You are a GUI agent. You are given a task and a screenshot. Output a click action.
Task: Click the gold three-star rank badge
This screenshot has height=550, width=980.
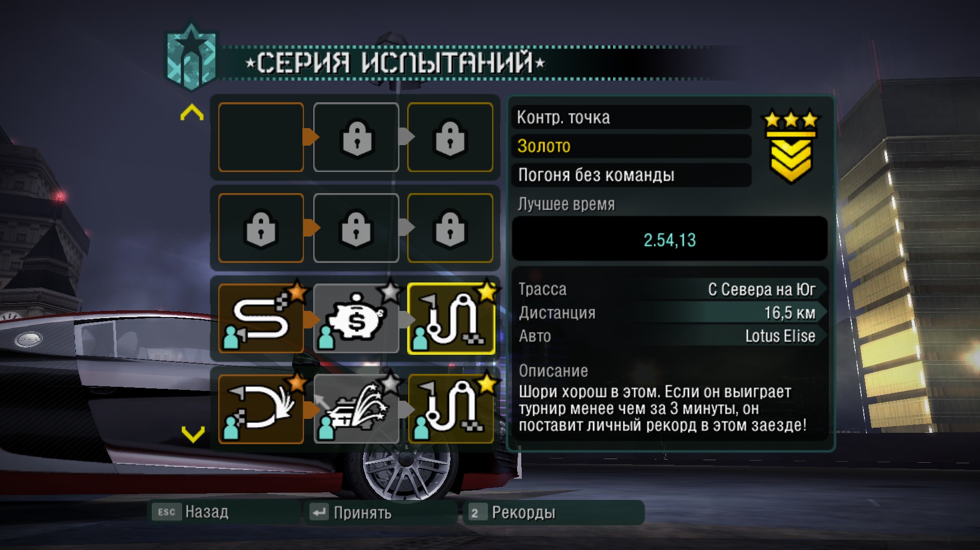pyautogui.click(x=791, y=147)
